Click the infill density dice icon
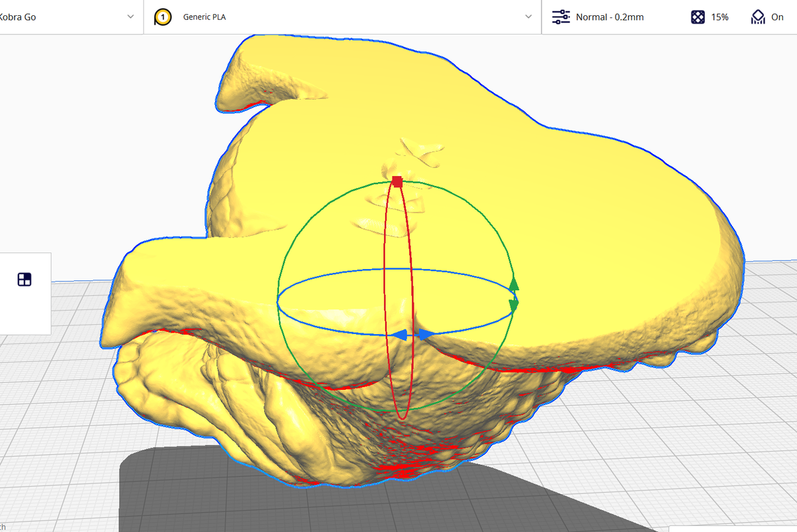The height and width of the screenshot is (532, 797). (x=697, y=17)
